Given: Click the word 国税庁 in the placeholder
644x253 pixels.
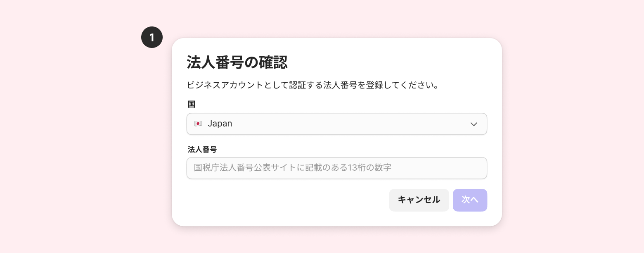Looking at the screenshot, I should (x=206, y=168).
